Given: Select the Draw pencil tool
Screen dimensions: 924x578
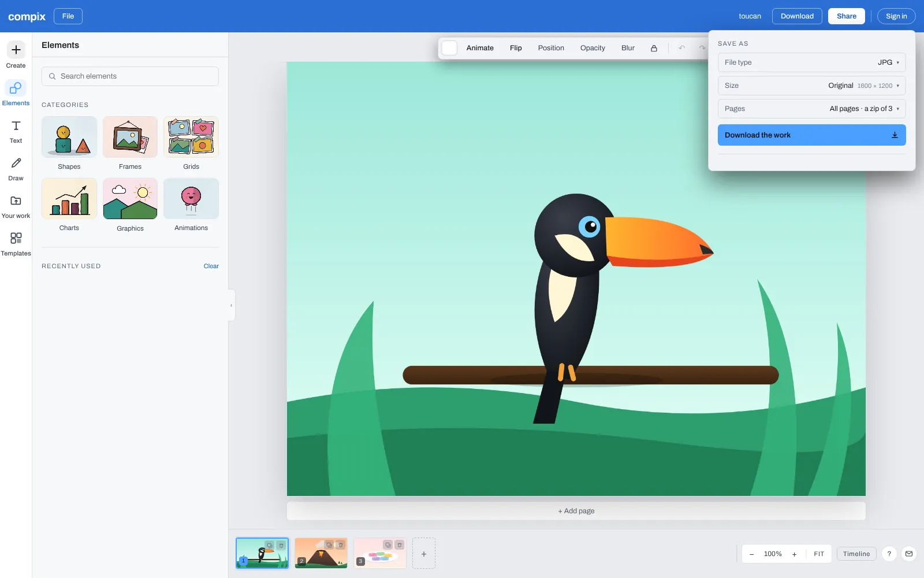Looking at the screenshot, I should pos(16,169).
